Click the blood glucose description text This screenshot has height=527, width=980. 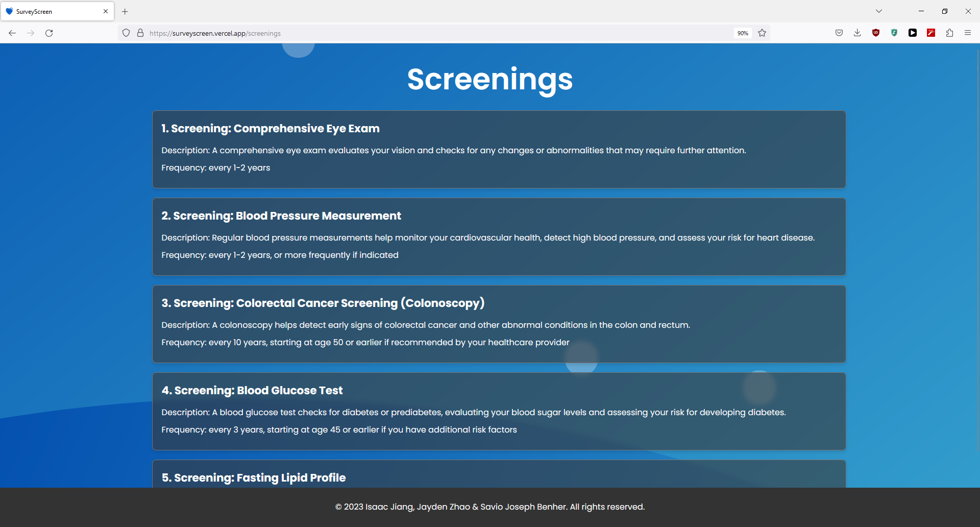click(x=474, y=413)
